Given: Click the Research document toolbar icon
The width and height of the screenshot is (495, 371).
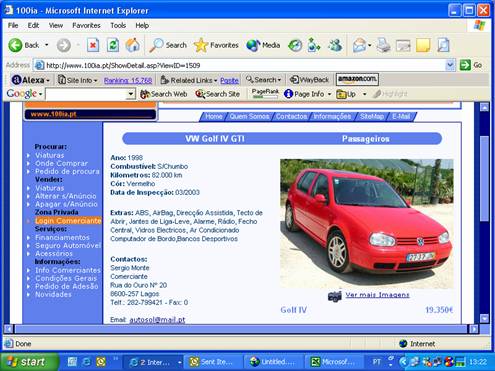Looking at the screenshot, I should coord(443,45).
